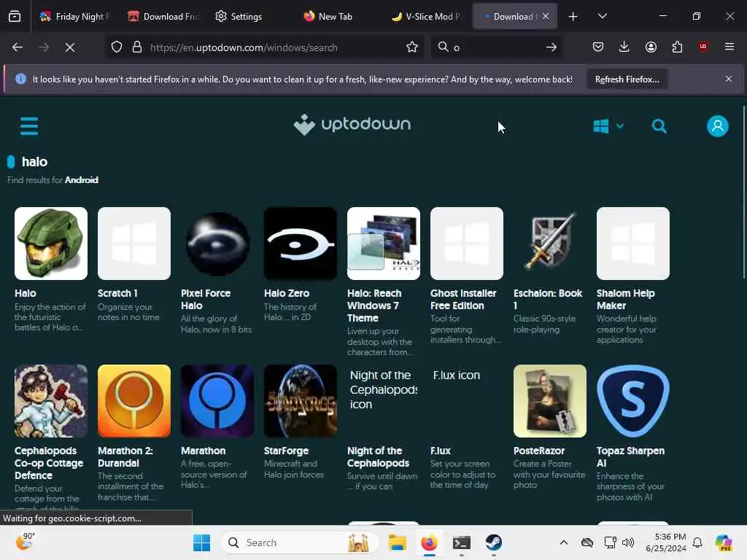Click the Android results link
This screenshot has height=560, width=747.
(82, 180)
